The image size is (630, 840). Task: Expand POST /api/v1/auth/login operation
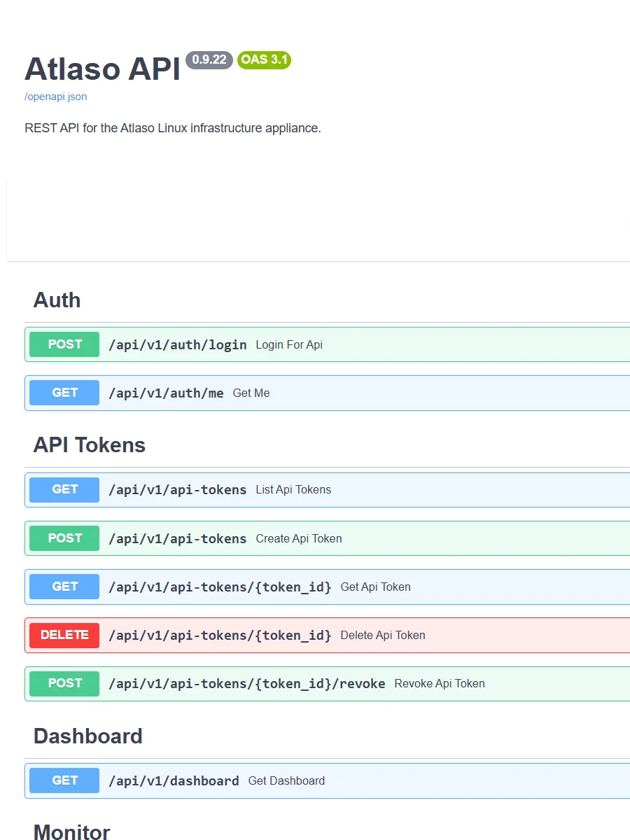(327, 344)
